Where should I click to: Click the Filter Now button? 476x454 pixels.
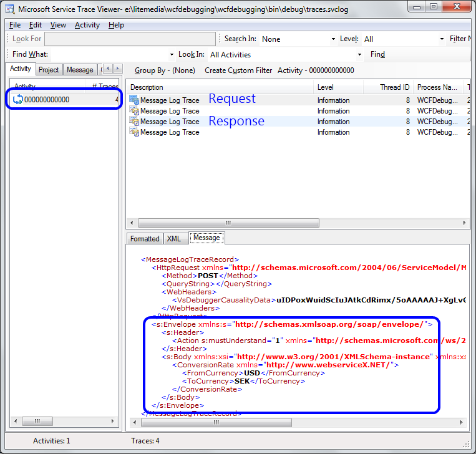(460, 39)
